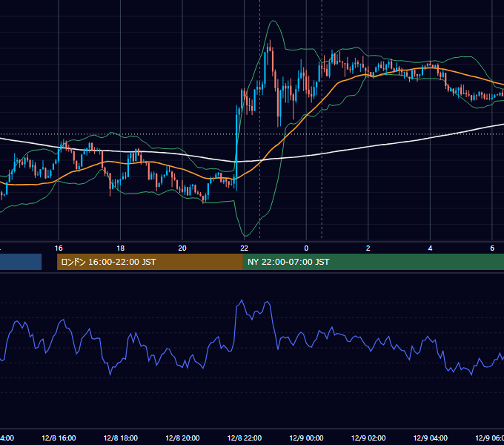Click the highest candlestick after 22:00
This screenshot has width=504, height=445.
[271, 47]
